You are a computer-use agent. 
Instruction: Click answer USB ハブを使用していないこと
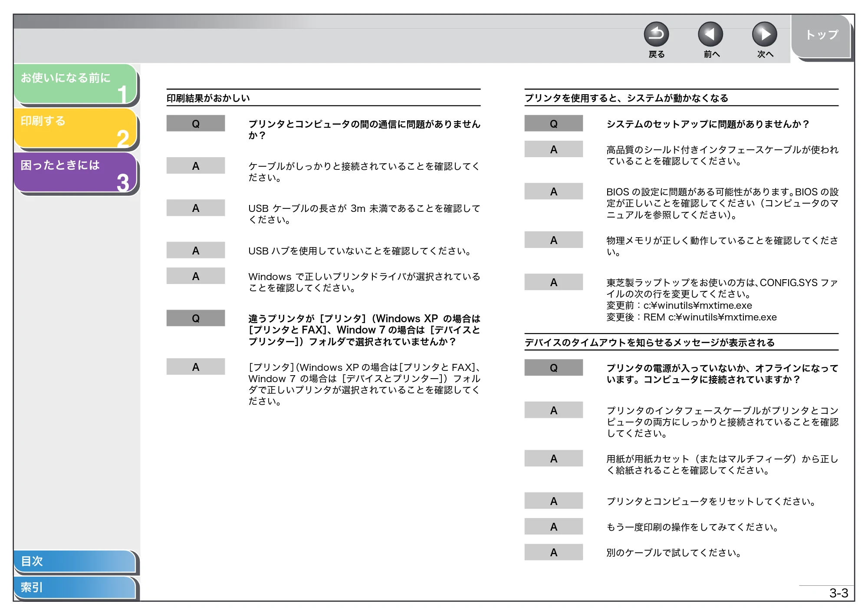point(360,251)
